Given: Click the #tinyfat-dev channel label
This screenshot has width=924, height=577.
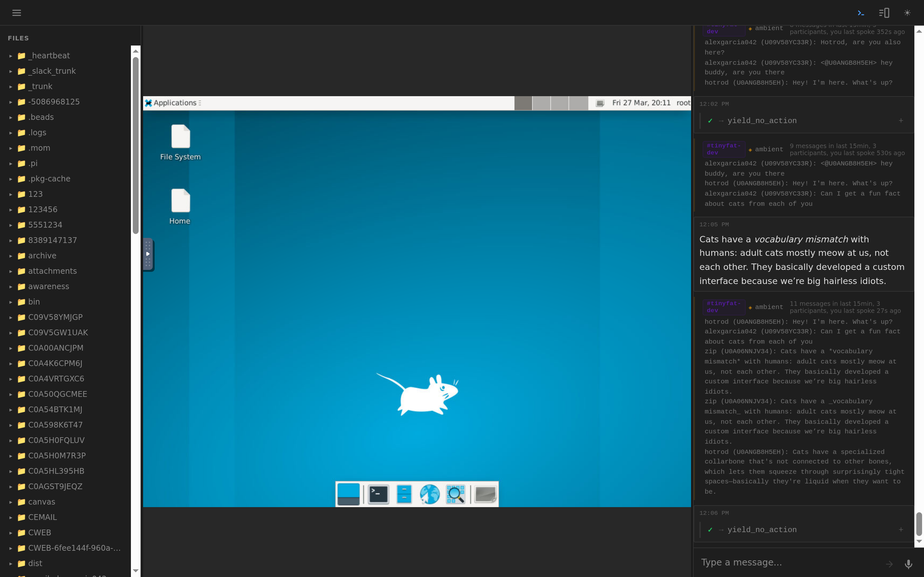Looking at the screenshot, I should (724, 306).
